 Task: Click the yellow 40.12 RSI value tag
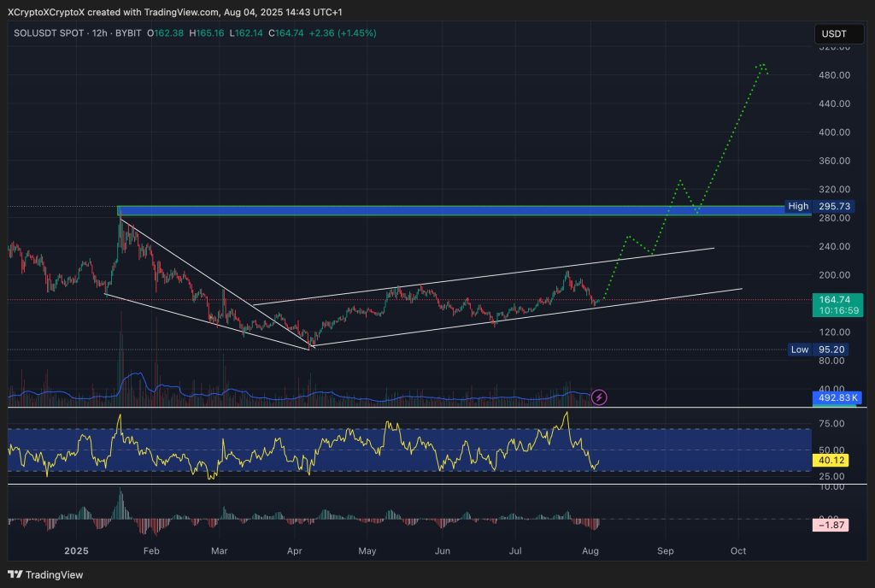pyautogui.click(x=829, y=461)
